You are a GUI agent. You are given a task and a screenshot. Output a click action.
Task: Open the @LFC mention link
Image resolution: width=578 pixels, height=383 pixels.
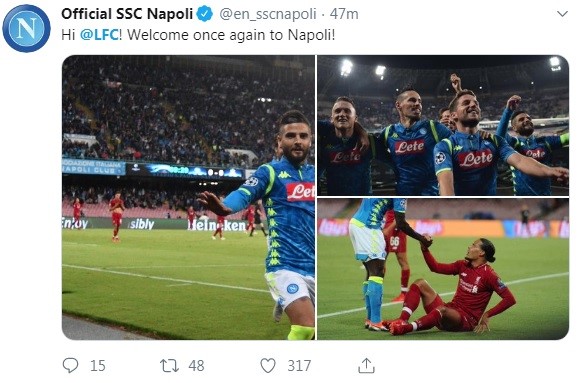(99, 35)
